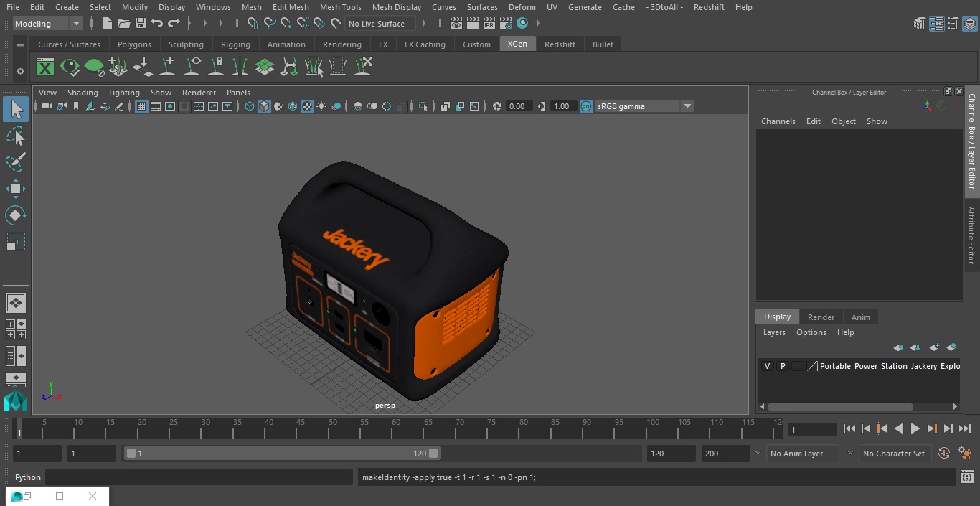Open the shelf settings gear menu
The image size is (980, 506).
coord(20,71)
